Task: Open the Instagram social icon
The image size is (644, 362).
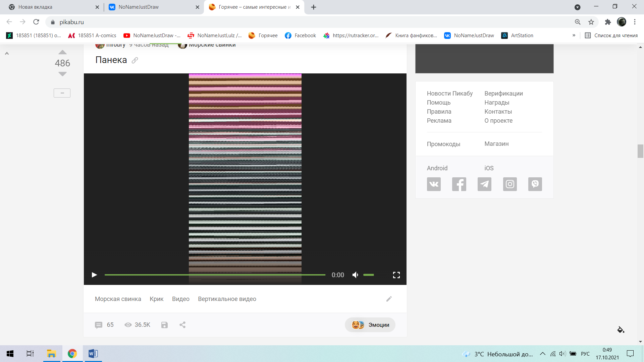Action: click(510, 184)
